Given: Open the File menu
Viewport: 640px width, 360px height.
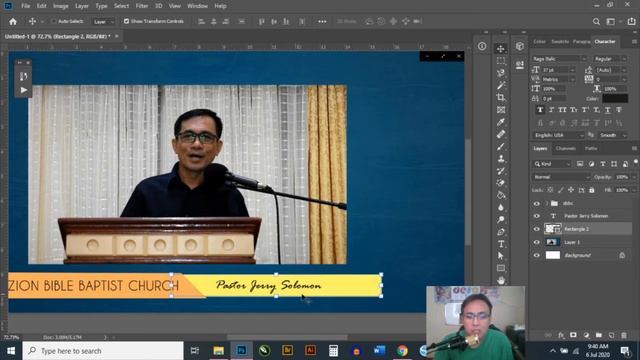Looking at the screenshot, I should 25,6.
